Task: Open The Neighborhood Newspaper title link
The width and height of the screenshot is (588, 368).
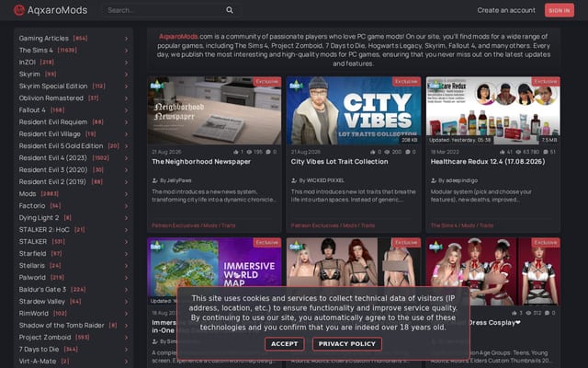Action: click(201, 162)
